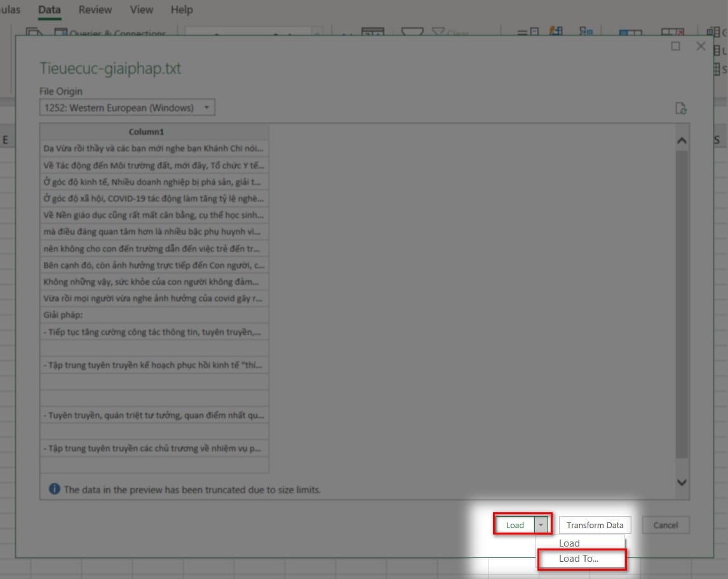The image size is (728, 579).
Task: Select the 'Giải pháp:' row in preview
Action: click(154, 315)
